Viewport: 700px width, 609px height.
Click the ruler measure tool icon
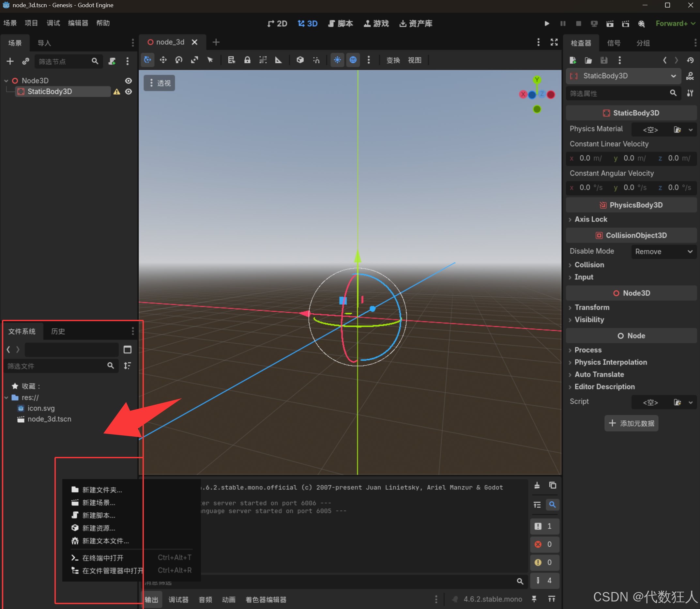point(279,60)
